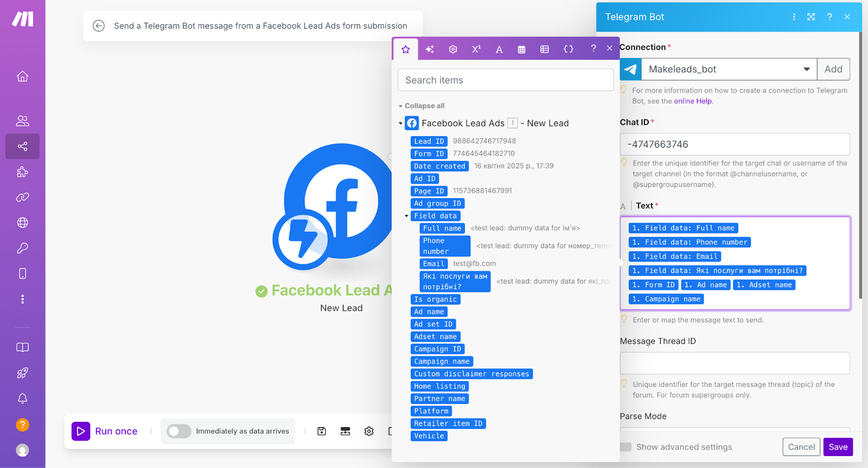
Task: Open Webhooks globe icon in sidebar
Action: tap(22, 223)
